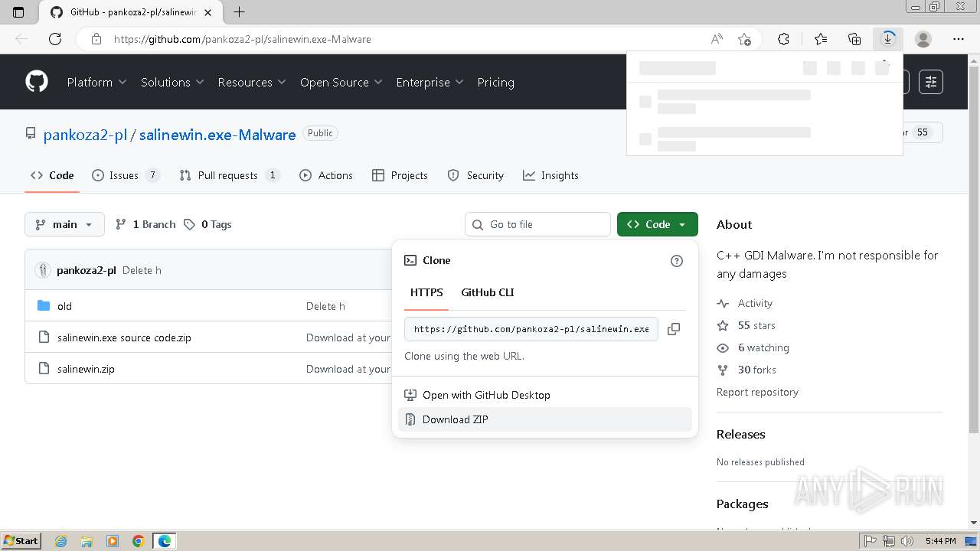This screenshot has width=980, height=551.
Task: Click the taskbar volume icon
Action: tap(908, 541)
